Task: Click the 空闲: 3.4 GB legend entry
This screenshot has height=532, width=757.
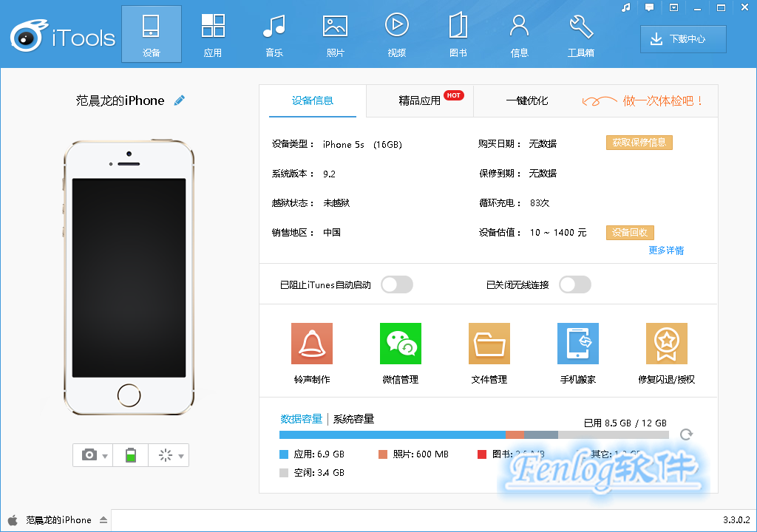Action: [312, 473]
